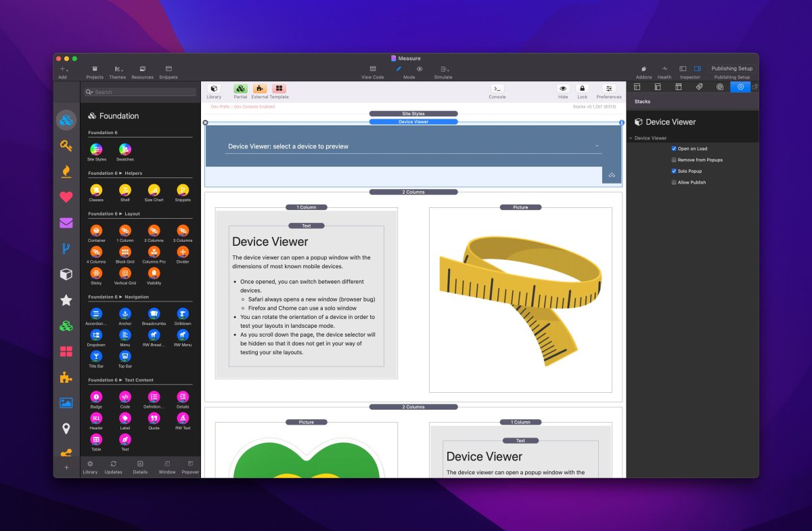Image resolution: width=812 pixels, height=531 pixels.
Task: Open the Simulate dropdown
Action: 444,69
